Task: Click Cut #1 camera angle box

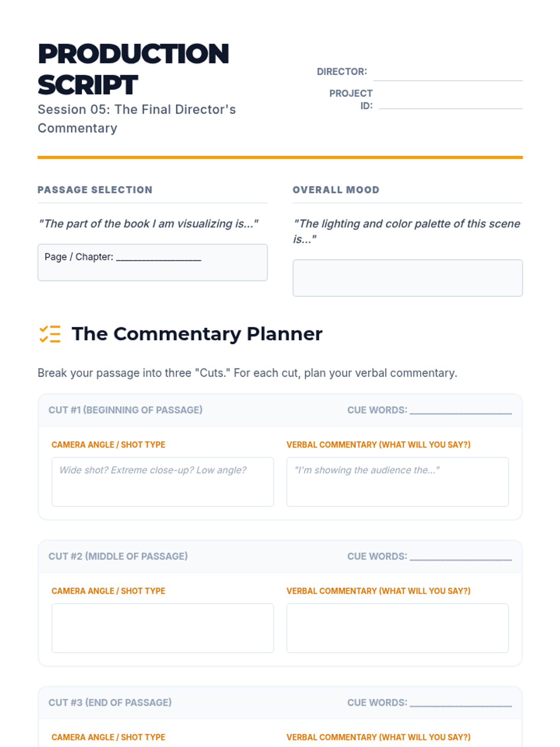Action: coord(162,482)
